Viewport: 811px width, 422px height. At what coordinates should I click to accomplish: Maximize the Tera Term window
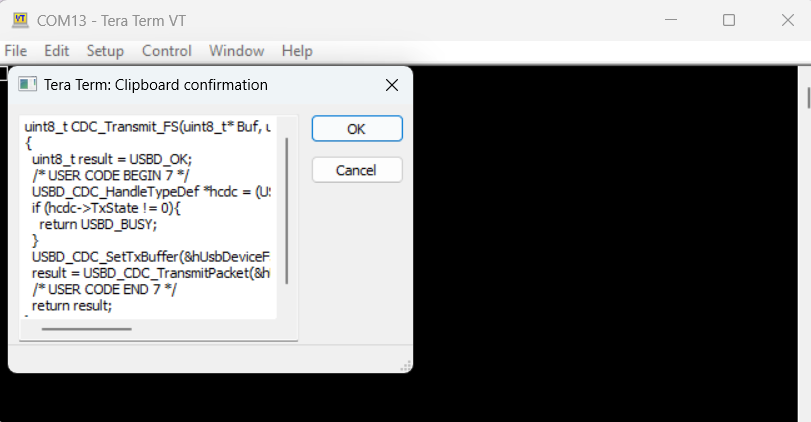pyautogui.click(x=729, y=20)
